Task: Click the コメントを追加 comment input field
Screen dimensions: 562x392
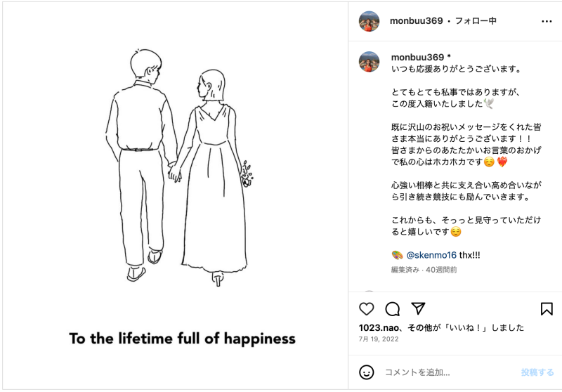Action: coord(448,372)
